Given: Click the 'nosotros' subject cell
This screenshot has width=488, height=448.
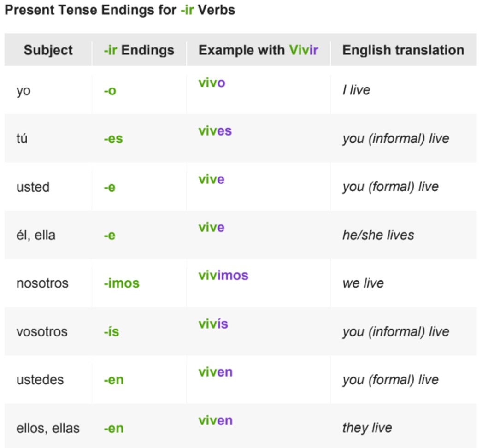Looking at the screenshot, I should pyautogui.click(x=42, y=283).
